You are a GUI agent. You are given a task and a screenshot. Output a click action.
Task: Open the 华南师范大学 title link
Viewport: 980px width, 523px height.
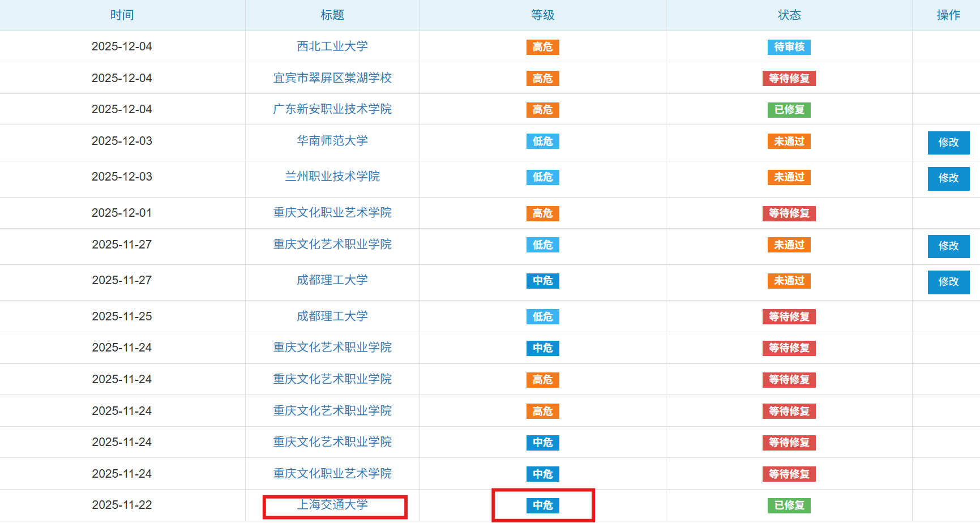tap(332, 141)
